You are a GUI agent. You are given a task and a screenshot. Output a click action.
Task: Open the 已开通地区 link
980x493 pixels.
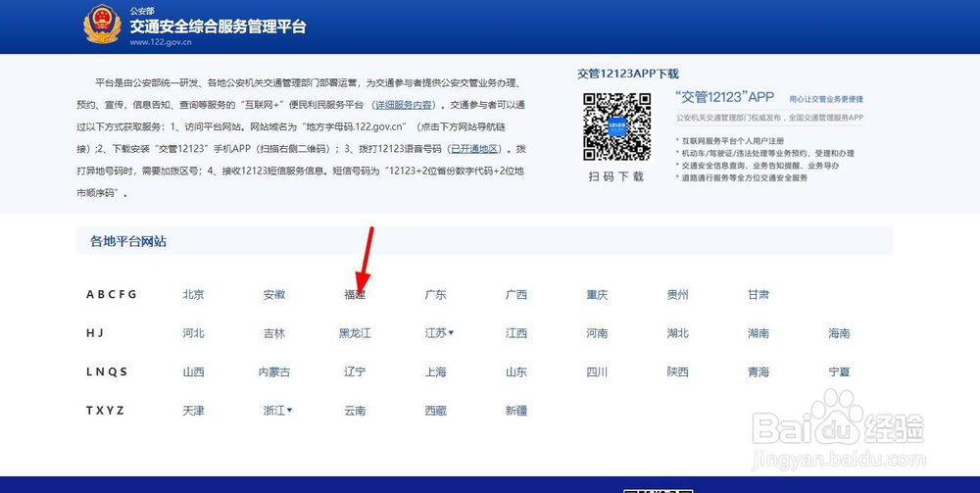pyautogui.click(x=475, y=149)
